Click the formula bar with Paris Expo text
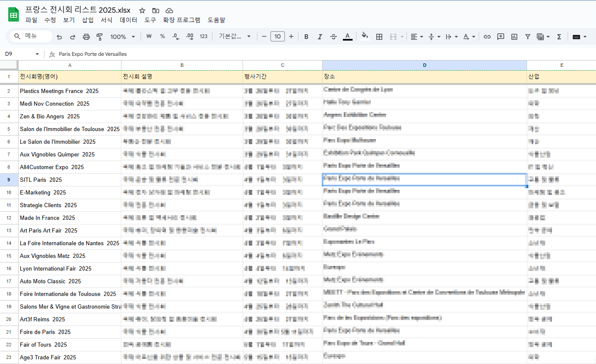 click(x=325, y=54)
